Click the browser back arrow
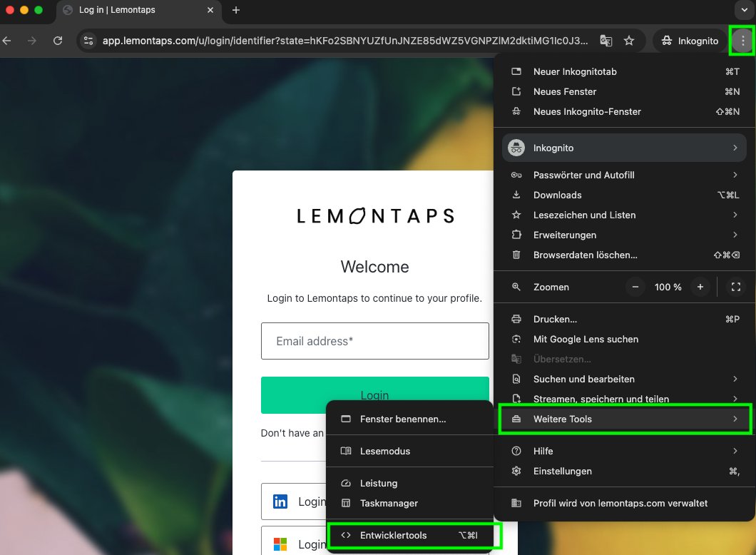Screen dimensions: 756x555 6,41
